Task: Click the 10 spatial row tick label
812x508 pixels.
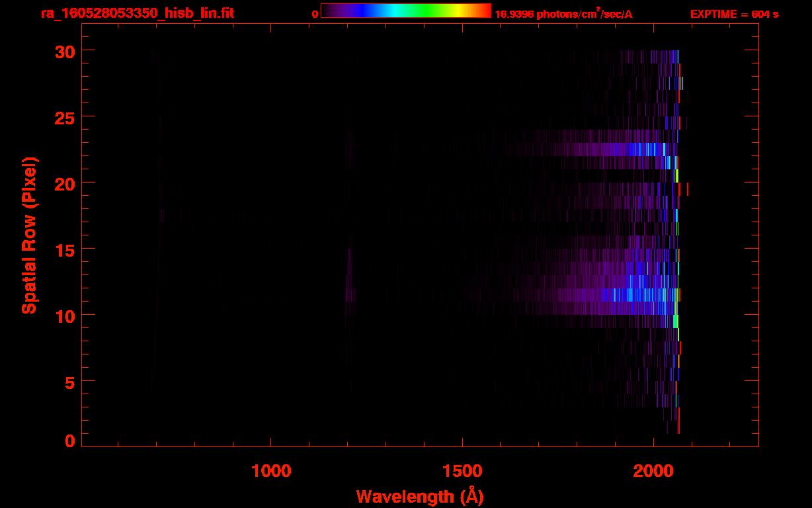Action: point(64,316)
